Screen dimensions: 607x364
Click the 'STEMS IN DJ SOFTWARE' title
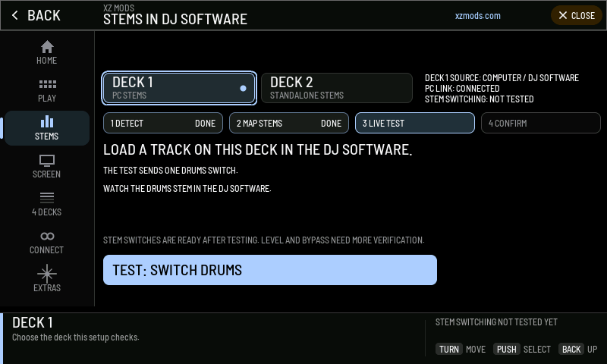tap(175, 20)
